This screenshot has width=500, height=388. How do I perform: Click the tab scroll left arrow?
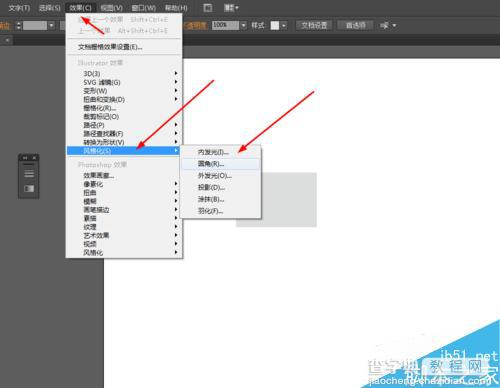click(7, 40)
